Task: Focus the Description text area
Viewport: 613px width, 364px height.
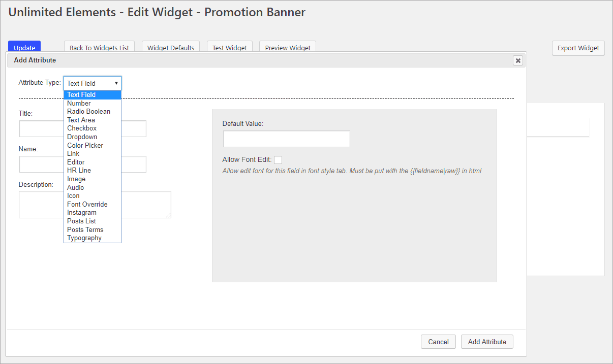Action: 95,205
